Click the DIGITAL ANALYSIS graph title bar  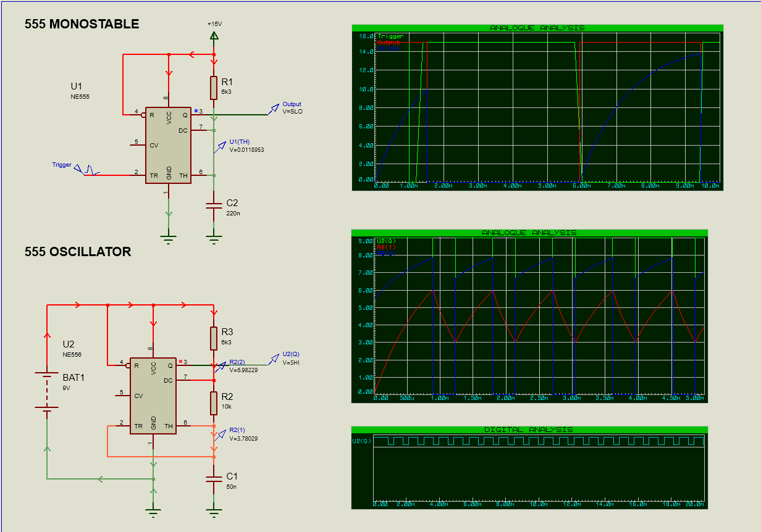point(530,427)
